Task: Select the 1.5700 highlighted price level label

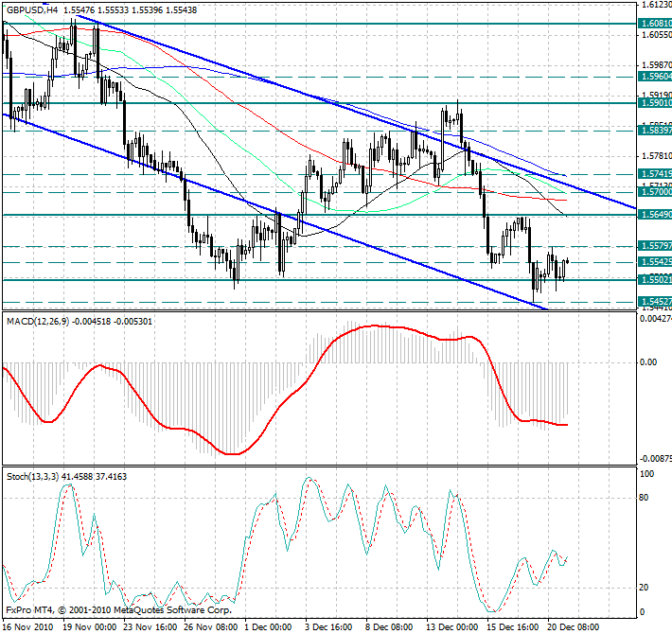Action: [x=655, y=192]
